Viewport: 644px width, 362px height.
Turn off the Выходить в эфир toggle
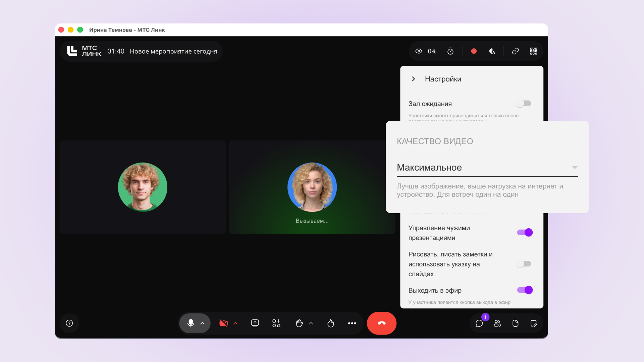pyautogui.click(x=525, y=290)
